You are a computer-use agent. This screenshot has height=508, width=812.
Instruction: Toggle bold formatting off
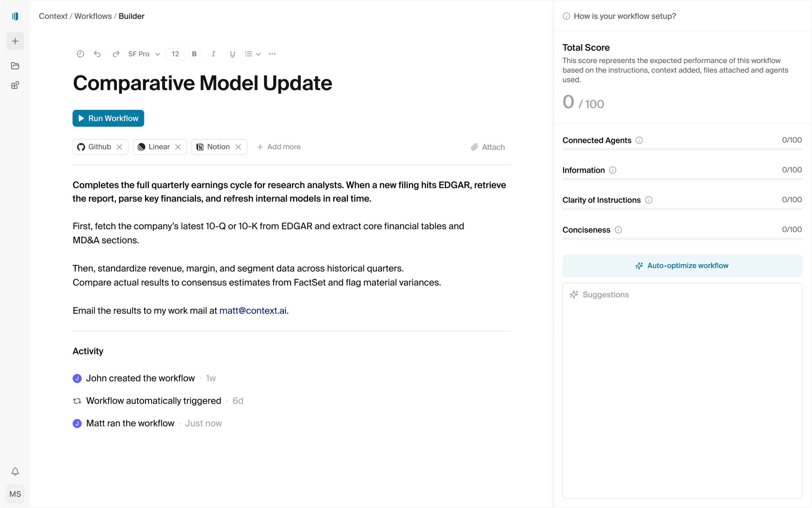click(x=194, y=54)
